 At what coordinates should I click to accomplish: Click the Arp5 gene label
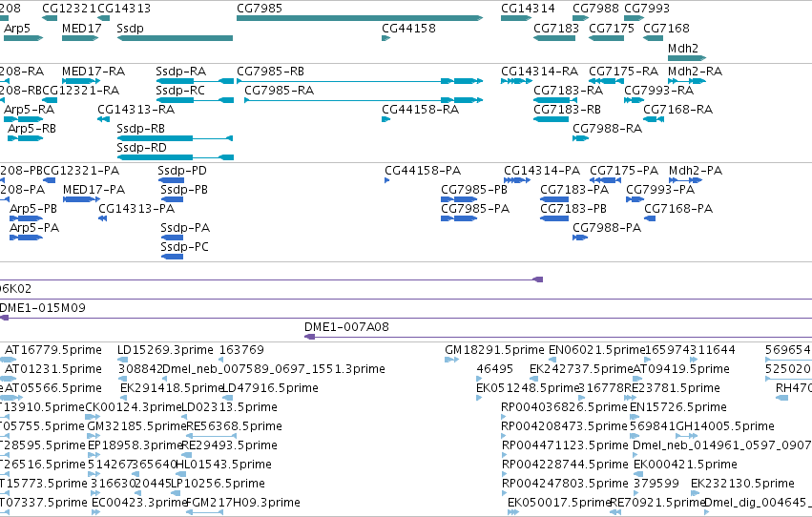tap(17, 28)
